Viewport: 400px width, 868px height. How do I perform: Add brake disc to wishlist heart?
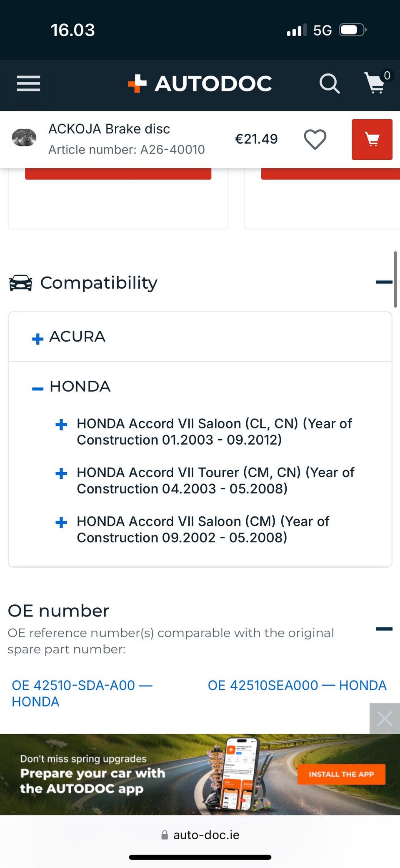(x=315, y=139)
